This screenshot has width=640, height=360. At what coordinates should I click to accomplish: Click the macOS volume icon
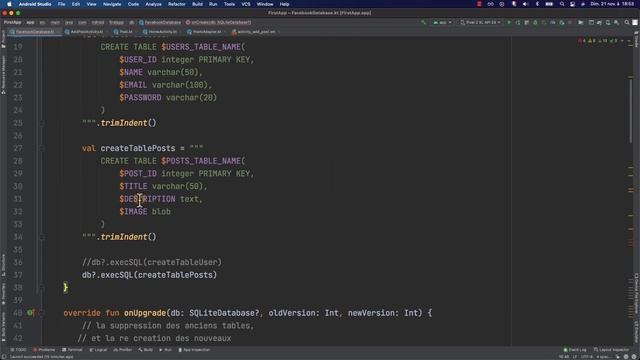(525, 4)
